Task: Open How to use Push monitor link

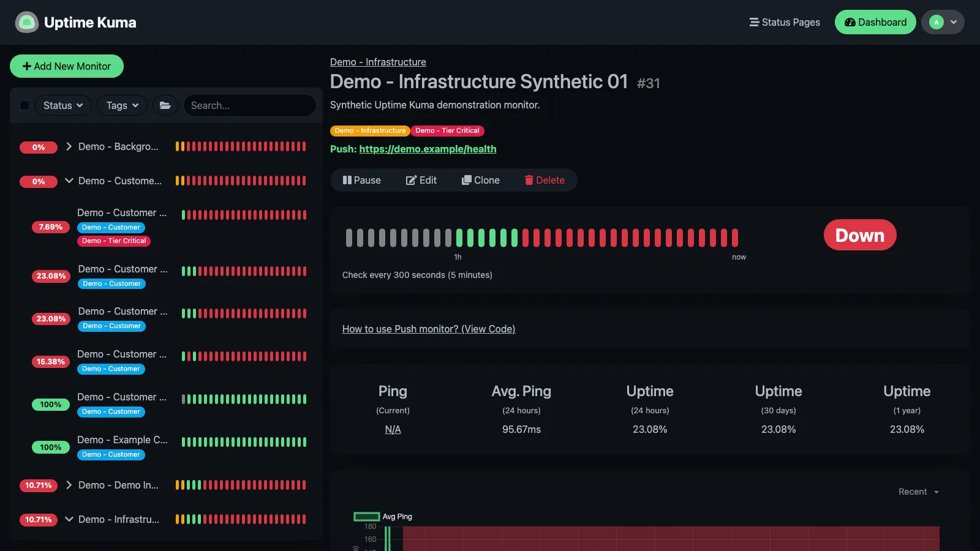Action: 429,329
